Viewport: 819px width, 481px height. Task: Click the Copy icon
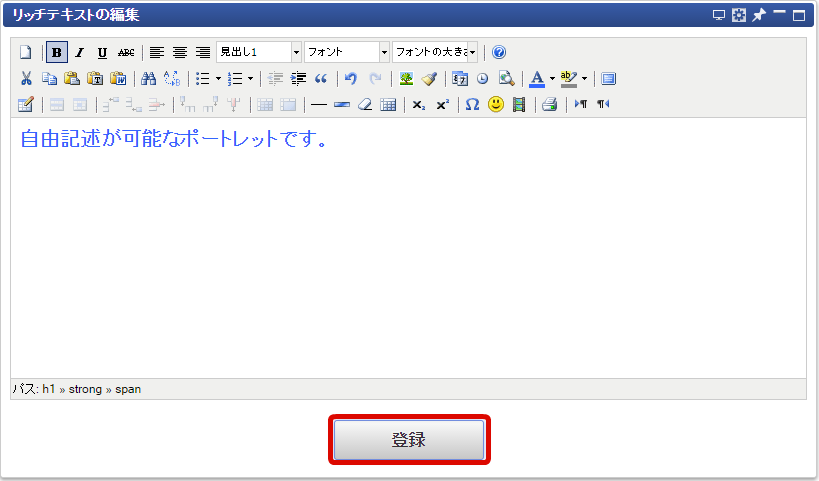[x=49, y=78]
